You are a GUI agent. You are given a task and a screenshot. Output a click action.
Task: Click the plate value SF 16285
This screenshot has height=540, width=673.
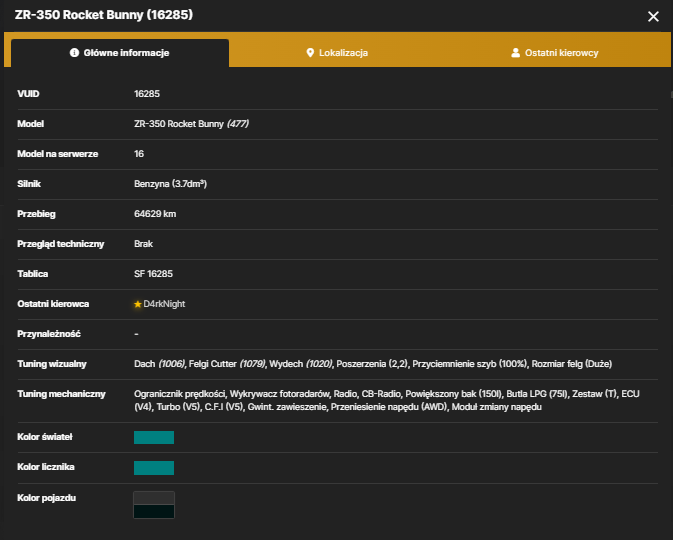(153, 274)
